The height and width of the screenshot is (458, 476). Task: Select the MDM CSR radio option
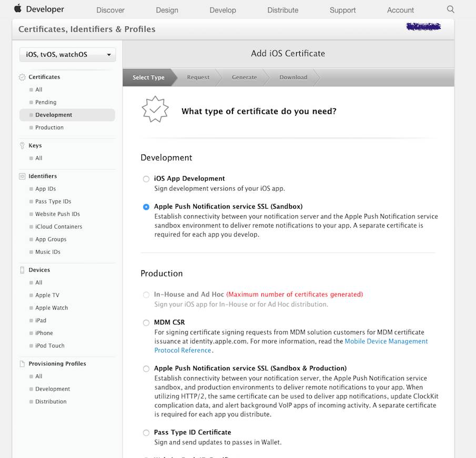point(146,323)
